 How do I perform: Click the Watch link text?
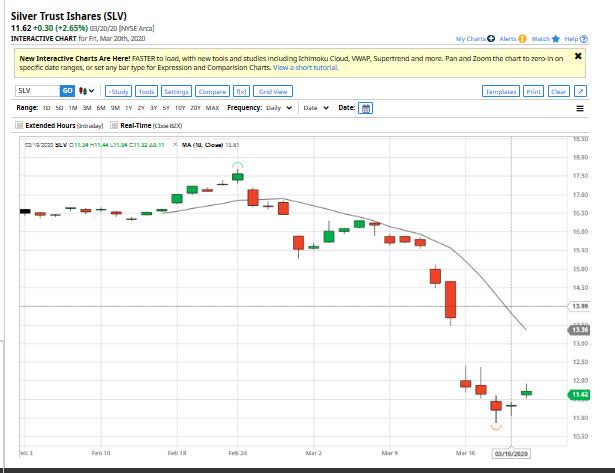[x=541, y=39]
